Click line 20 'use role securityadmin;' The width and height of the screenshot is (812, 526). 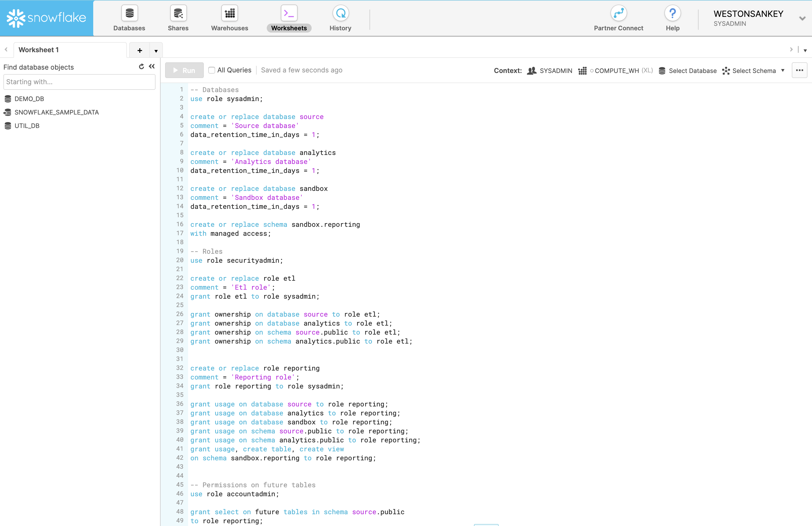point(237,260)
